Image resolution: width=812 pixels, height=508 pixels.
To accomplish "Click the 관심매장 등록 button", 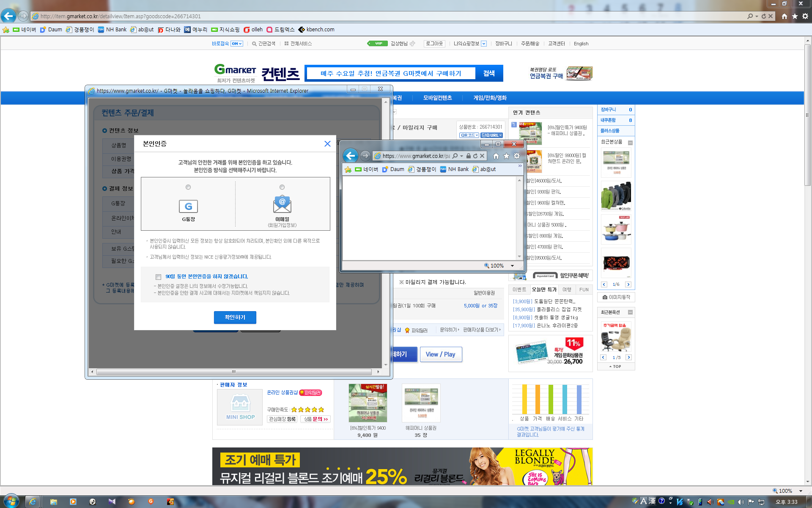I will pyautogui.click(x=282, y=419).
